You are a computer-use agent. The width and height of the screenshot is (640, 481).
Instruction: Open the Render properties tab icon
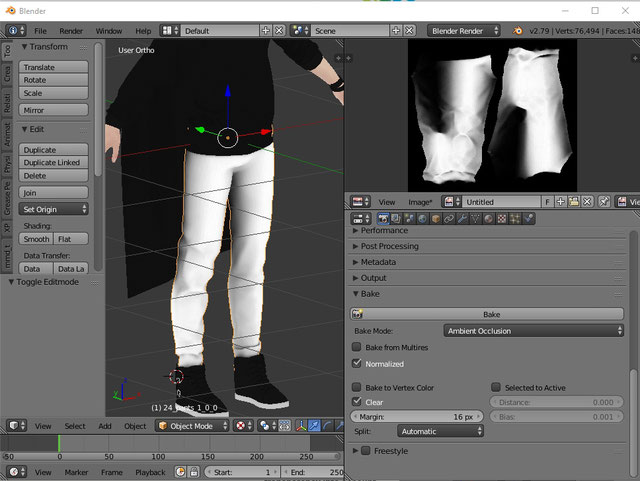[382, 218]
